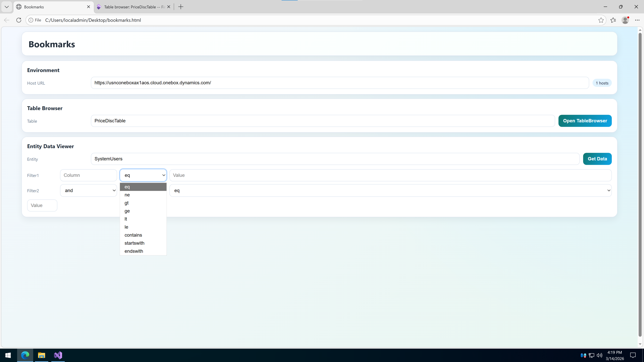The height and width of the screenshot is (362, 644).
Task: Click the browser refresh icon
Action: (19, 20)
